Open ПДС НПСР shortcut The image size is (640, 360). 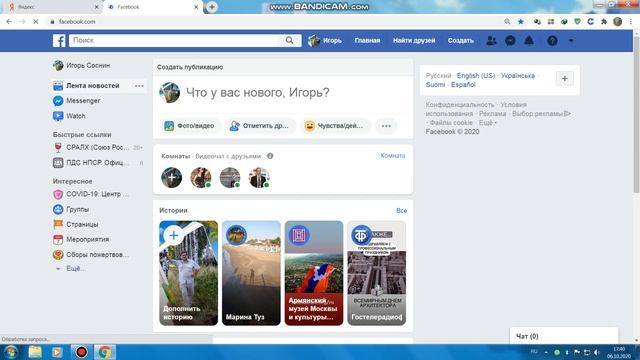point(98,162)
